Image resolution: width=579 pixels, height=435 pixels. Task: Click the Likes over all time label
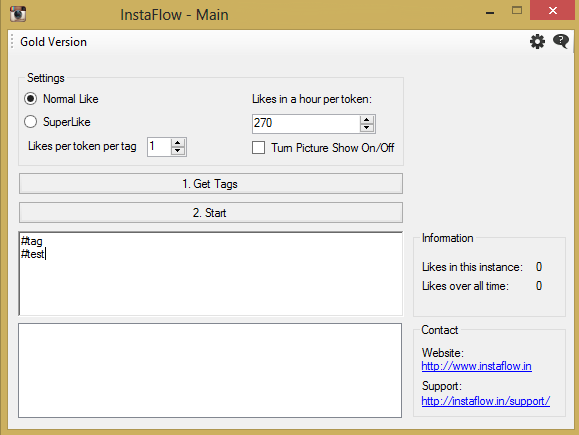click(465, 286)
